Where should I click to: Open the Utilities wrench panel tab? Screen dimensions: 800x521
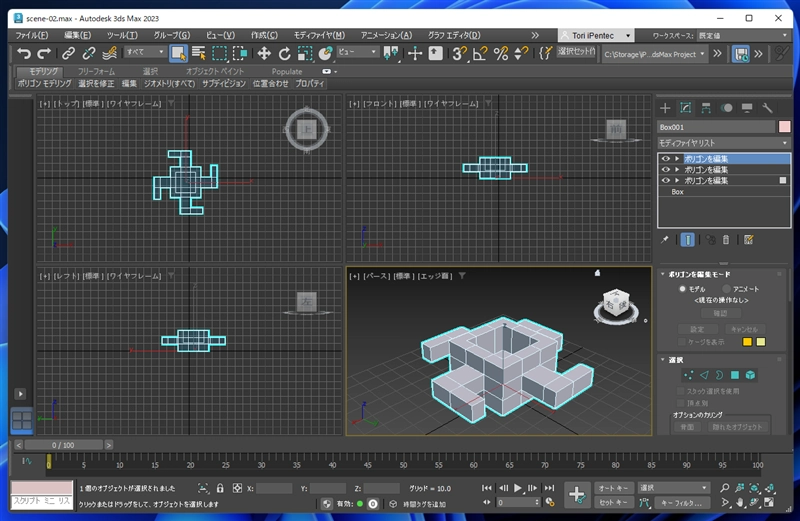(767, 108)
